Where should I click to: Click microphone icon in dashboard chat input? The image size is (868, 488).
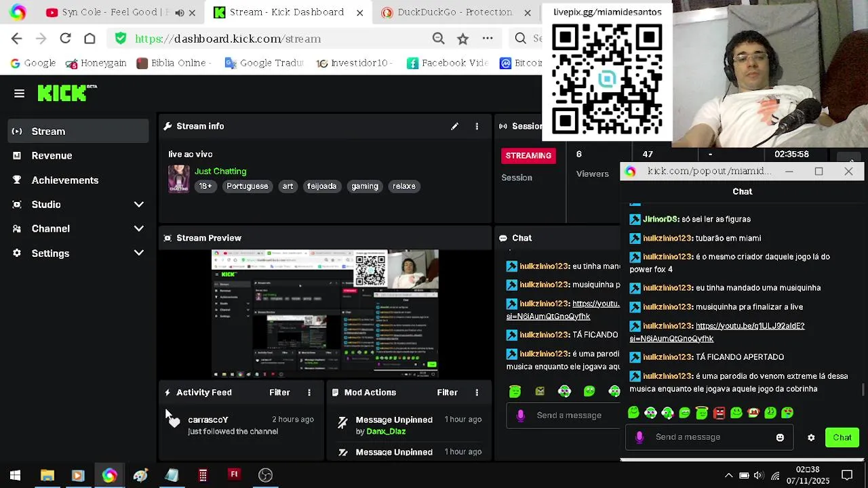(521, 415)
